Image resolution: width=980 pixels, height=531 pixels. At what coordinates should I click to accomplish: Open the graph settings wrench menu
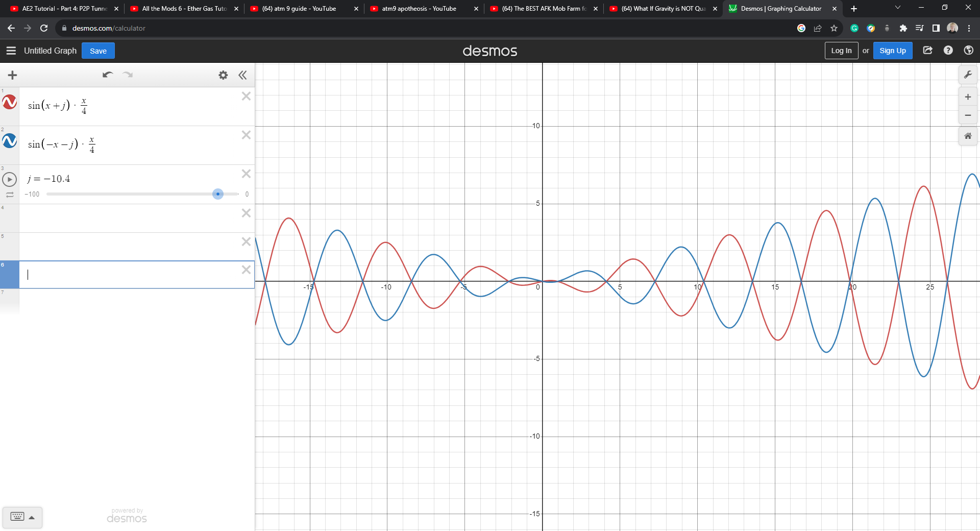pyautogui.click(x=967, y=75)
